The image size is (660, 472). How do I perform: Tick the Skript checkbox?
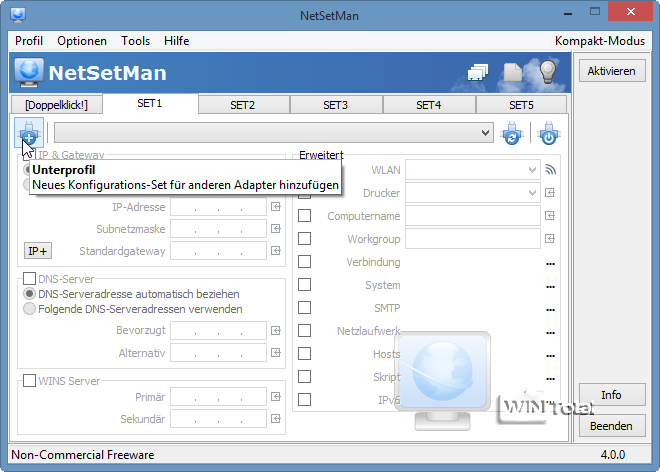click(x=304, y=376)
